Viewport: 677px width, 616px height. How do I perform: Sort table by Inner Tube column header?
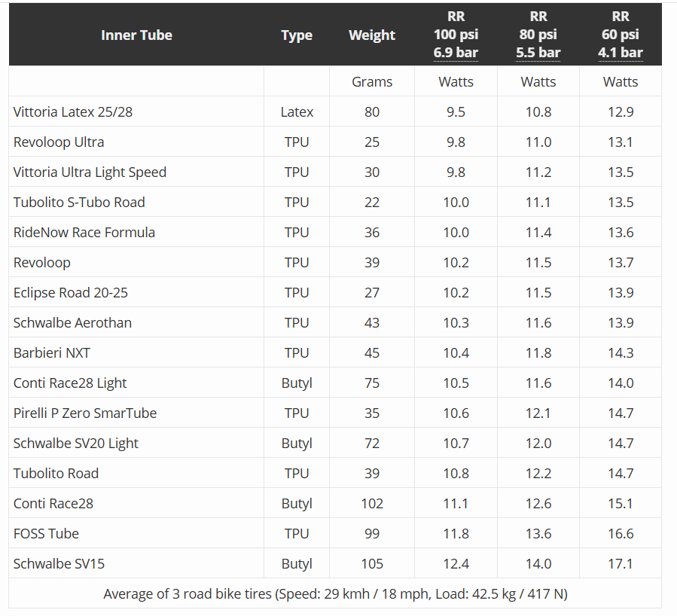click(x=136, y=35)
